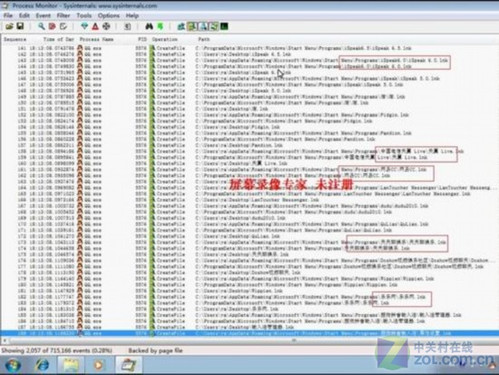This screenshot has width=499, height=375.
Task: Click the Process Name column header
Action: tap(96, 39)
